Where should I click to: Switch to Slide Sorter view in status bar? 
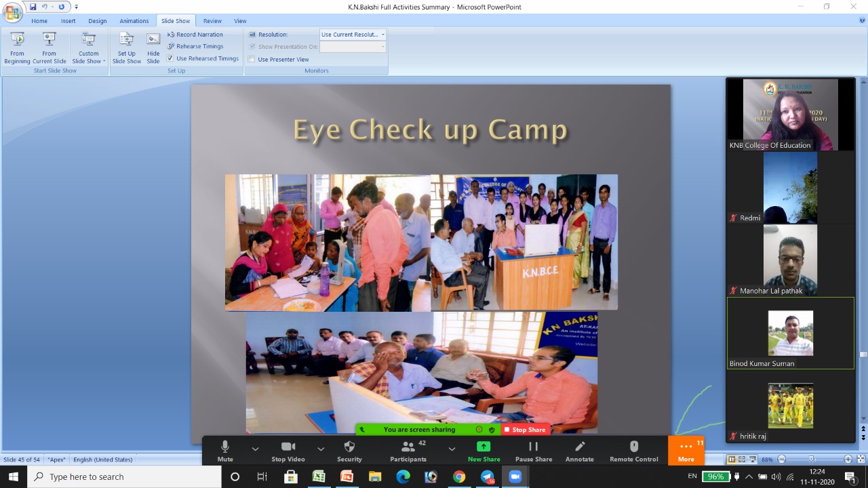pos(741,460)
